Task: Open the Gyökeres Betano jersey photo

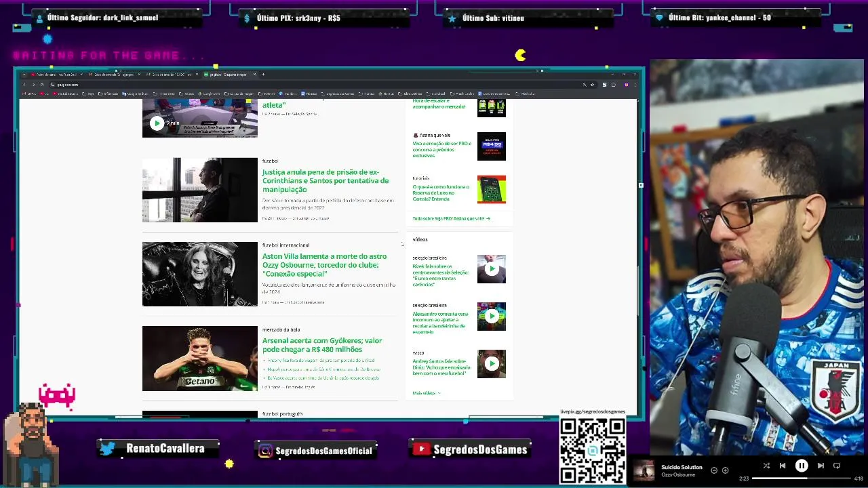Action: point(200,359)
